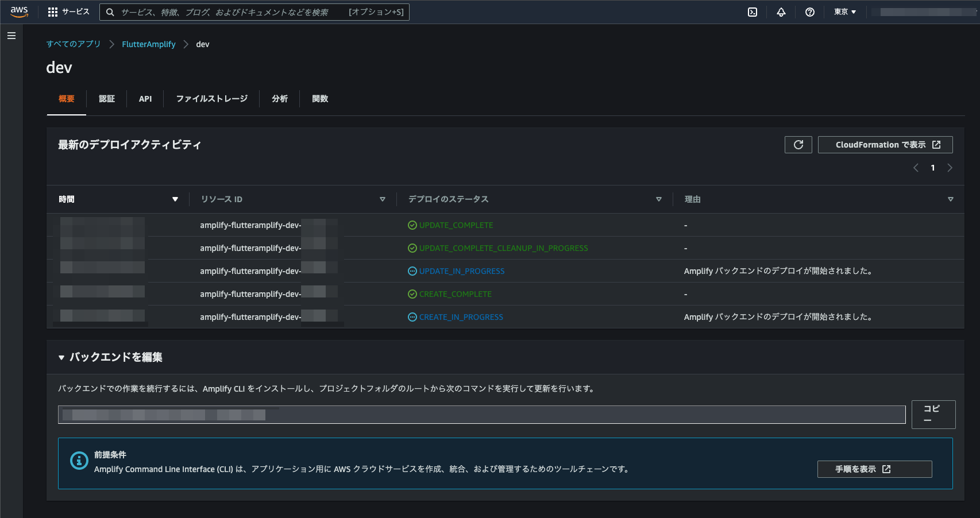Image resolution: width=980 pixels, height=518 pixels.
Task: Select the 概要 tab
Action: pos(67,99)
